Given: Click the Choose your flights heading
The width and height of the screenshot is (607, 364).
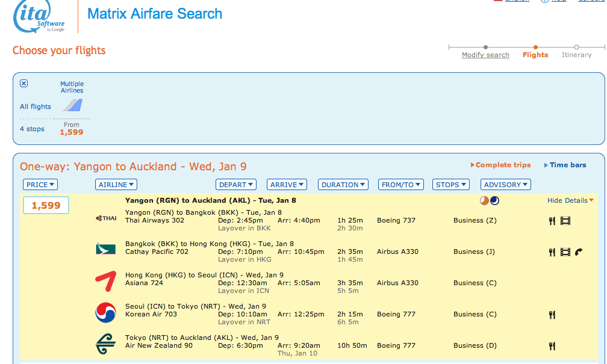Looking at the screenshot, I should 59,51.
